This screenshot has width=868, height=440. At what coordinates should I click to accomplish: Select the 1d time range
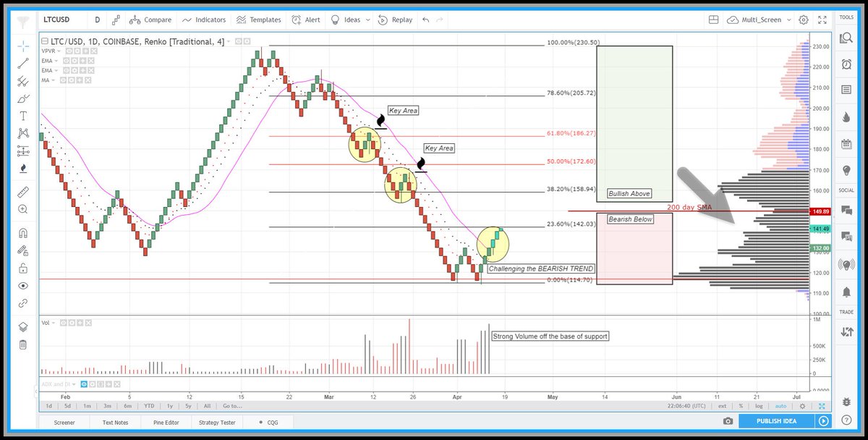point(49,406)
